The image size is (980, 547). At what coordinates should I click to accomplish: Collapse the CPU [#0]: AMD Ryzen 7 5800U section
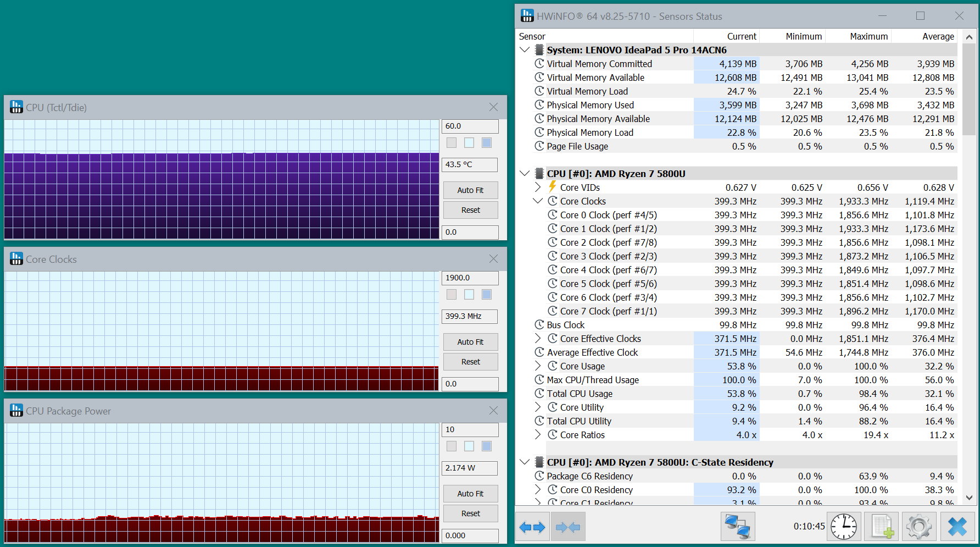coord(525,173)
